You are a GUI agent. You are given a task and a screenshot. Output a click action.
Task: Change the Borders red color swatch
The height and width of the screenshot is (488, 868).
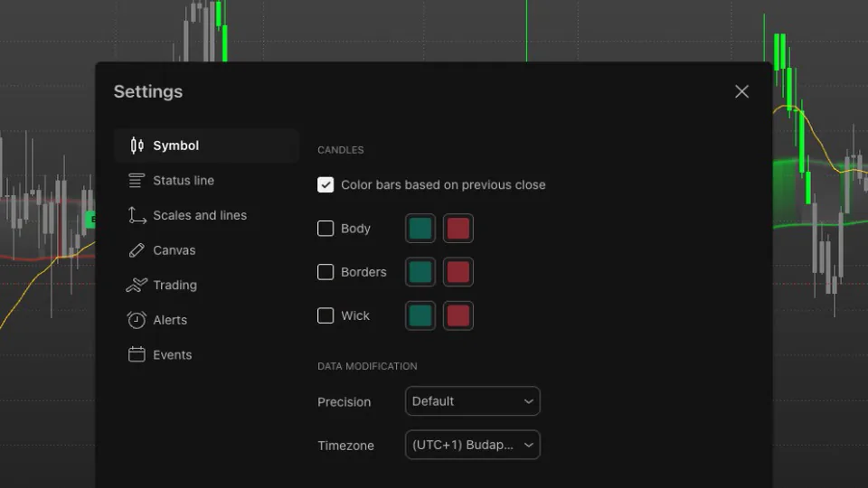(x=458, y=272)
